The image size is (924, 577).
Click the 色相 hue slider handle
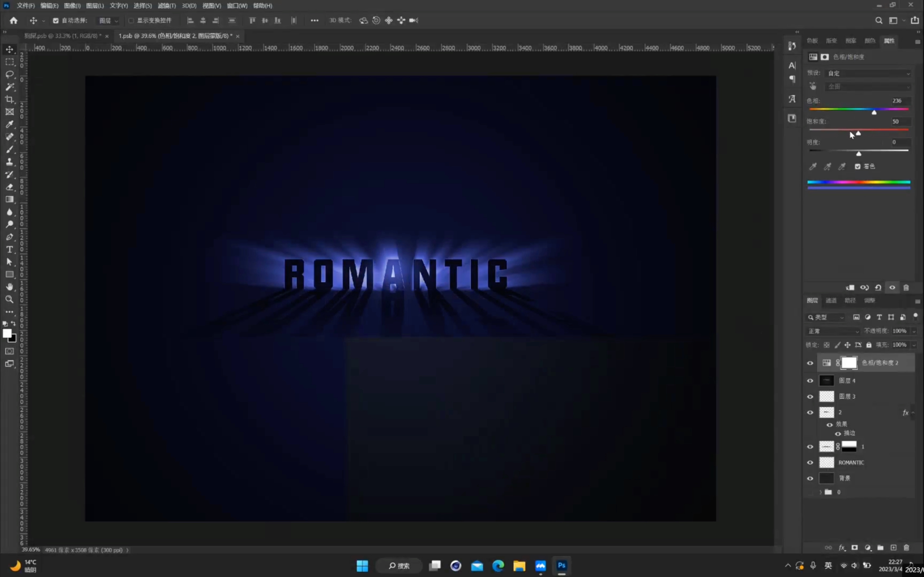coord(874,112)
